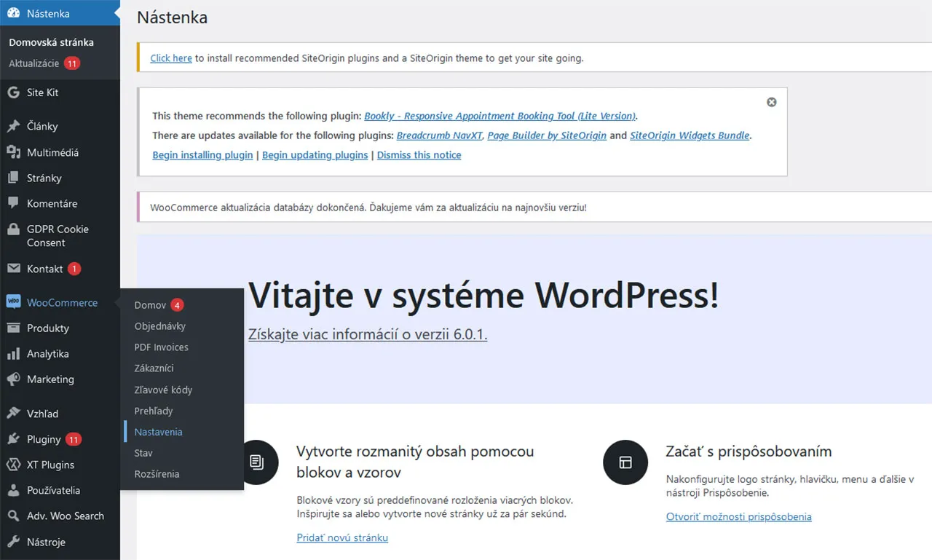This screenshot has height=560, width=932.
Task: Click the Kontakt envelope icon
Action: pyautogui.click(x=13, y=269)
